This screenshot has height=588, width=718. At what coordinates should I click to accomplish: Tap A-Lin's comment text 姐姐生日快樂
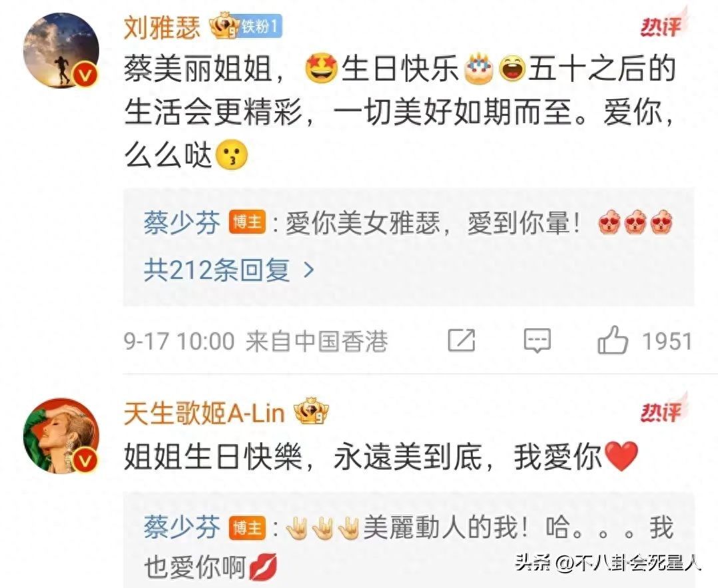[x=213, y=457]
